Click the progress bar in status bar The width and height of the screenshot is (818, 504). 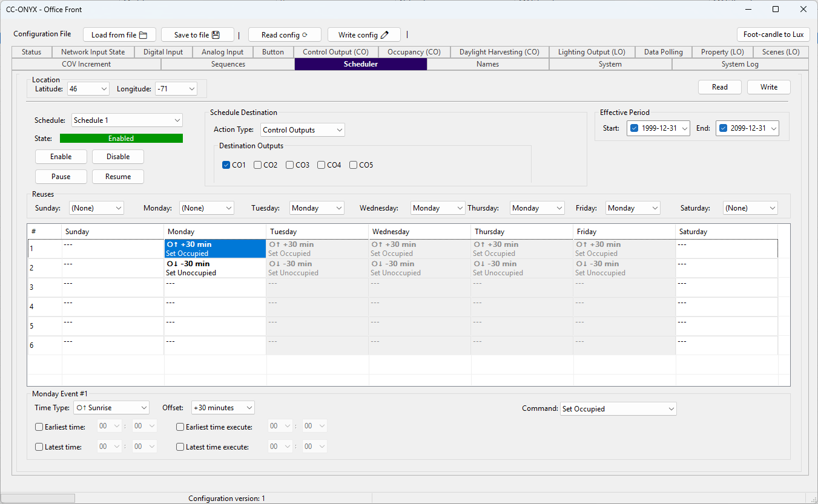pos(39,498)
